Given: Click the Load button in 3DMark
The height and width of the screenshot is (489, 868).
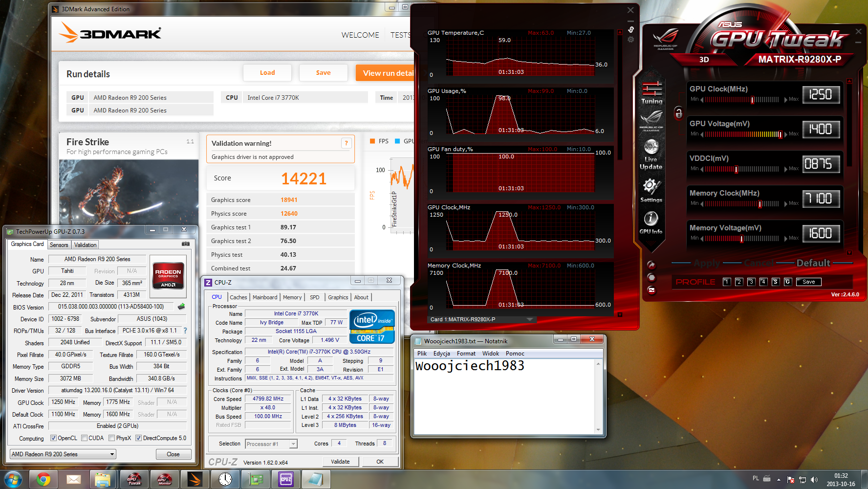Looking at the screenshot, I should tap(267, 73).
